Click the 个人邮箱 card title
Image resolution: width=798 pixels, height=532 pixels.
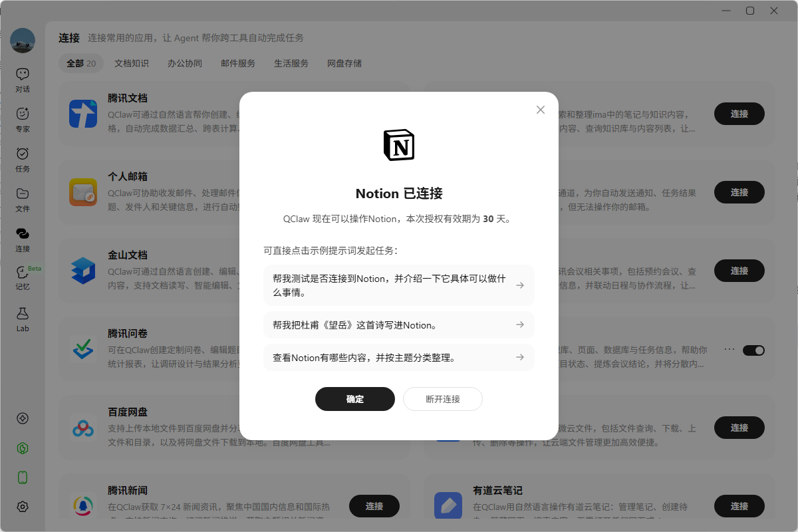(x=128, y=177)
